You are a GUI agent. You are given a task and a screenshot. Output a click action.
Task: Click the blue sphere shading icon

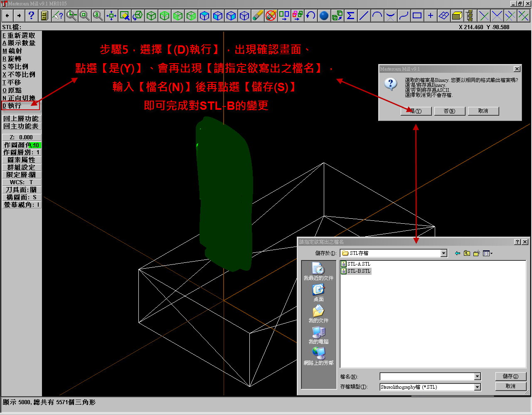coord(324,15)
